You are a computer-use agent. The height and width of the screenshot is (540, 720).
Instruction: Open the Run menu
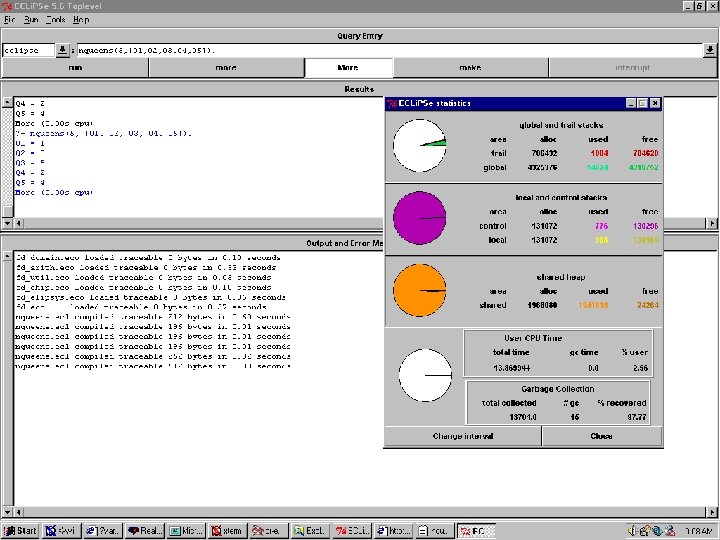31,20
